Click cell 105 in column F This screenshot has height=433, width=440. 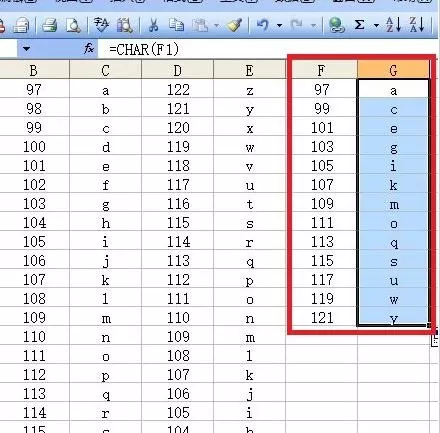tap(322, 165)
